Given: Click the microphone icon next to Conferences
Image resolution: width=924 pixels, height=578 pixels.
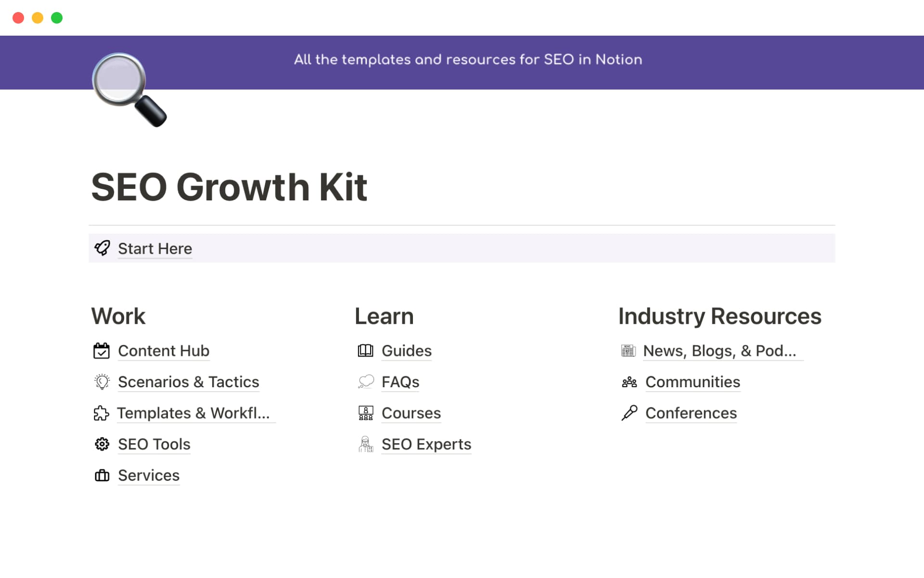Looking at the screenshot, I should click(x=628, y=413).
